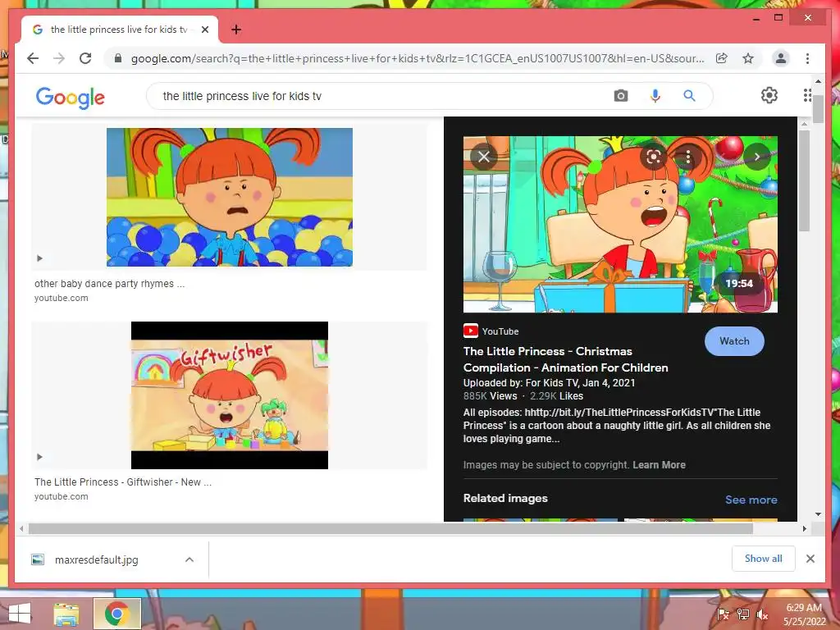Click the address bar URL
Image resolution: width=840 pixels, height=630 pixels.
pos(418,58)
